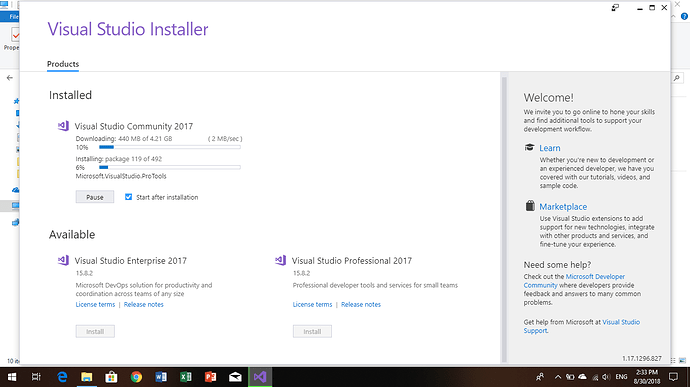Open the Learn link
Image resolution: width=690 pixels, height=387 pixels.
click(x=550, y=148)
